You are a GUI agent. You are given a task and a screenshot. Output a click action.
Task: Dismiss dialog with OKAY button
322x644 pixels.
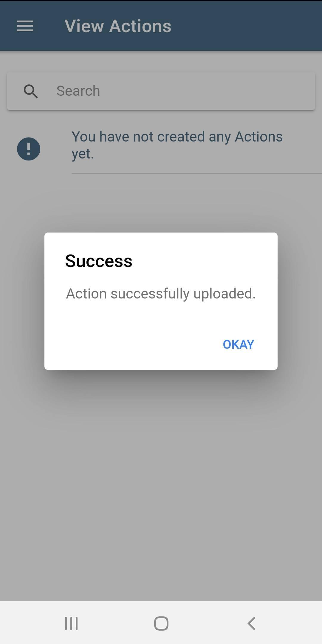pyautogui.click(x=239, y=344)
